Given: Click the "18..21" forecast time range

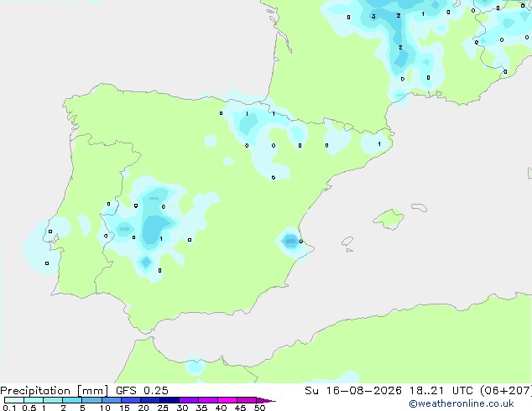Looking at the screenshot, I should pos(426,391).
